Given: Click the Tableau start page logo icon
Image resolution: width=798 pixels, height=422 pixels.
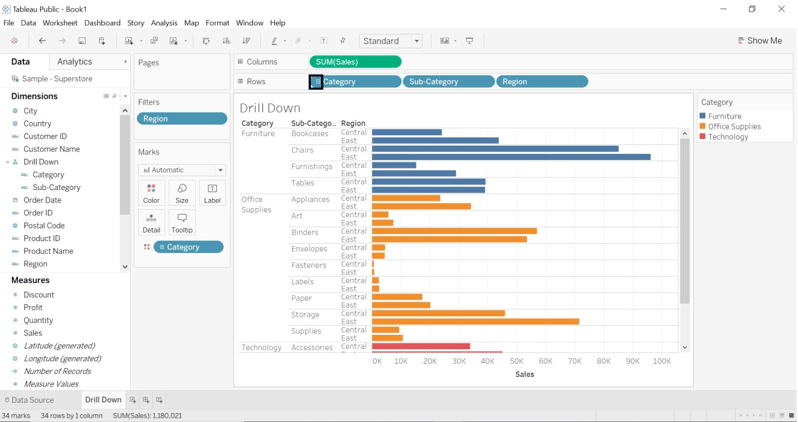Looking at the screenshot, I should (x=14, y=41).
